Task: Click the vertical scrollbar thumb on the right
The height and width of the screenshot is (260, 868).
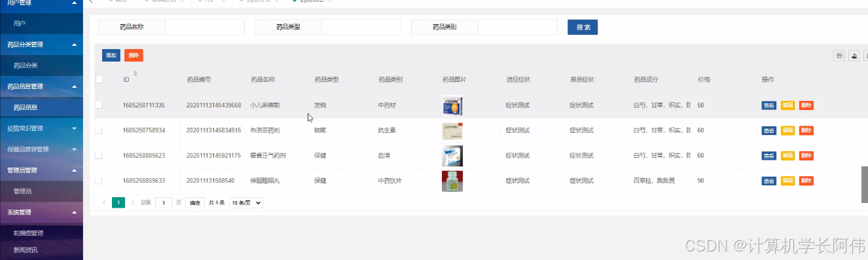Action: point(865,185)
